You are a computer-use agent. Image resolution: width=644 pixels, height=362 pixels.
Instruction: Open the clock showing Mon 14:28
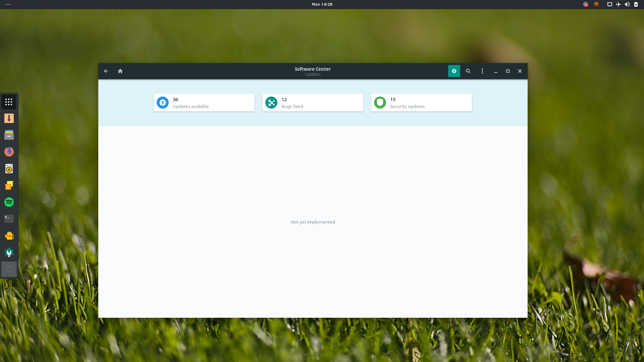[x=322, y=4]
